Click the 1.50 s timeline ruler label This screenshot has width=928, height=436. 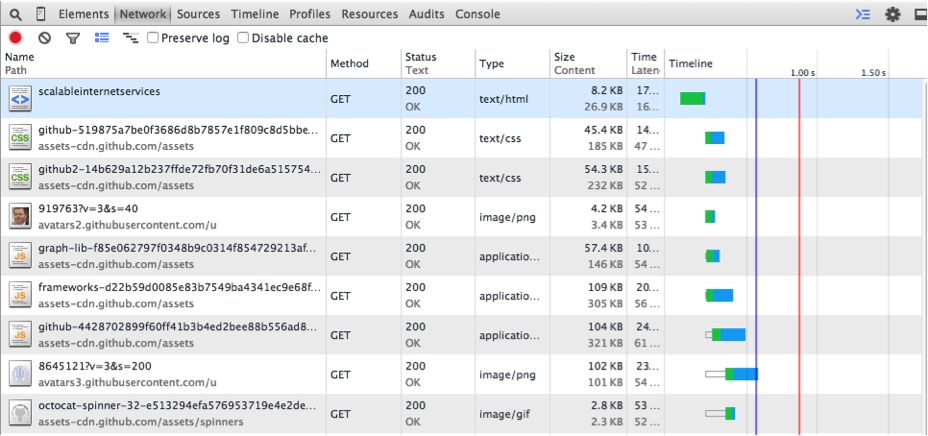click(874, 73)
